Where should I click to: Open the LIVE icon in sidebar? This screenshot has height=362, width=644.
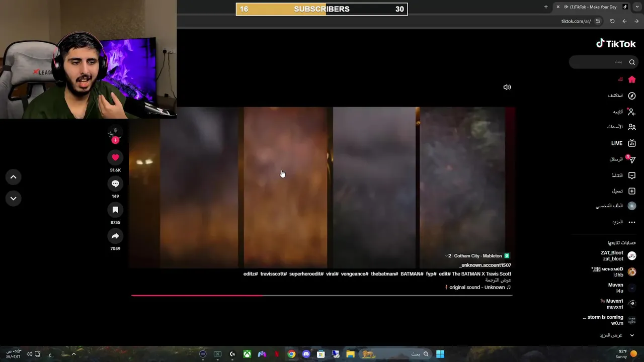point(632,143)
